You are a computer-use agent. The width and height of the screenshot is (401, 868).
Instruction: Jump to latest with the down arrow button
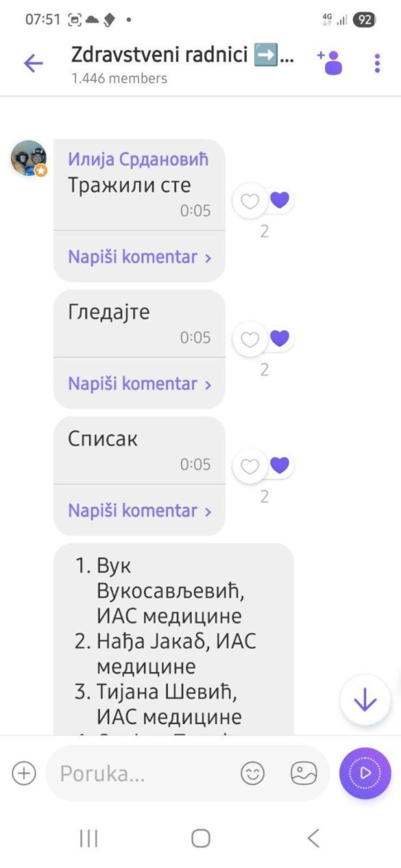pyautogui.click(x=365, y=699)
